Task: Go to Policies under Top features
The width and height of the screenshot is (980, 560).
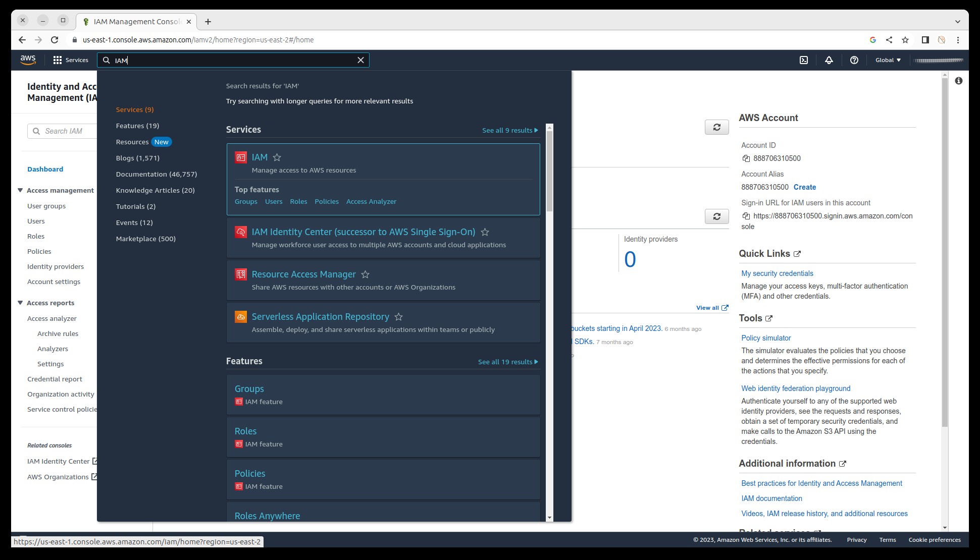Action: point(327,201)
